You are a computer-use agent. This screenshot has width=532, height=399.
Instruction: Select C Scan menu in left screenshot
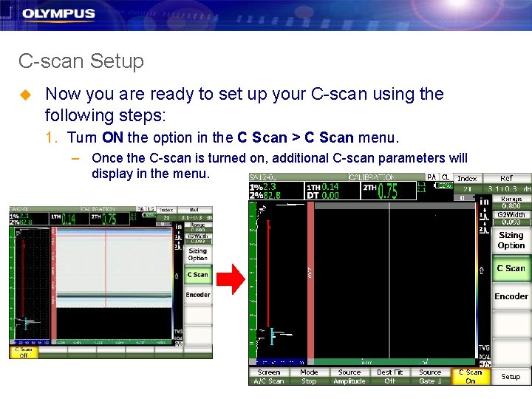198,274
